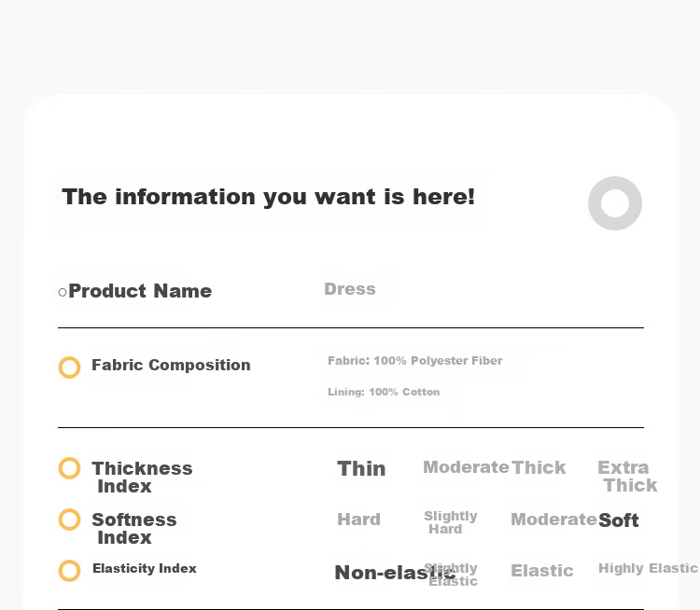The image size is (700, 610).
Task: Select 'Extra Thick' thickness option
Action: point(627,477)
